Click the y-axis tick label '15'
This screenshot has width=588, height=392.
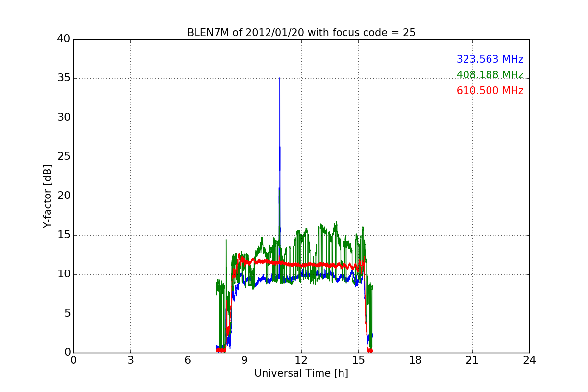tap(64, 235)
